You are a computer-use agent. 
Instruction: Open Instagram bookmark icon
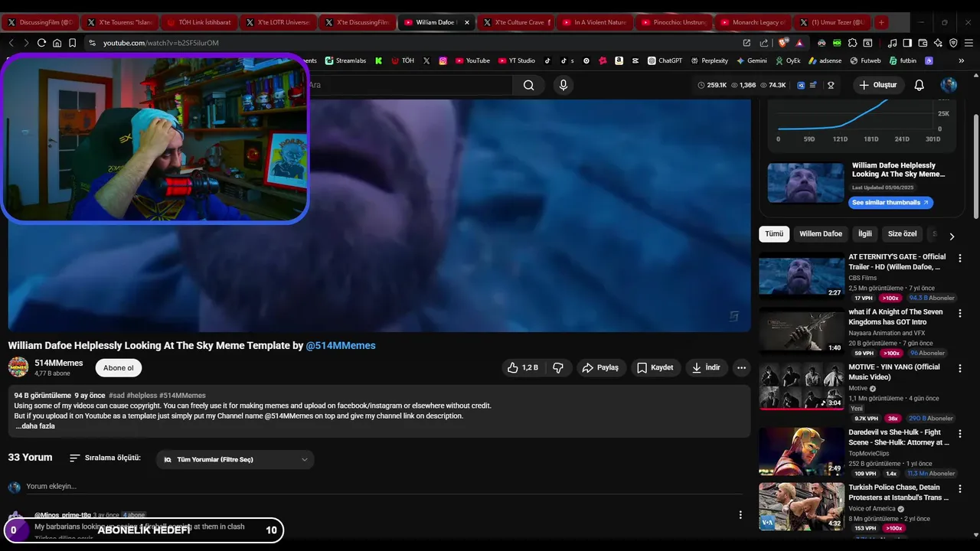443,60
